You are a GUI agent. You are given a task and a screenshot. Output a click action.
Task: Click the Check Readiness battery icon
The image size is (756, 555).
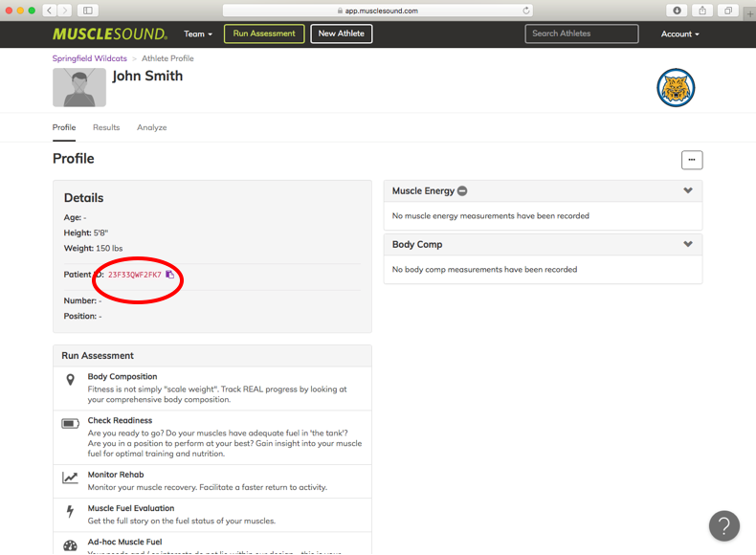coord(71,423)
